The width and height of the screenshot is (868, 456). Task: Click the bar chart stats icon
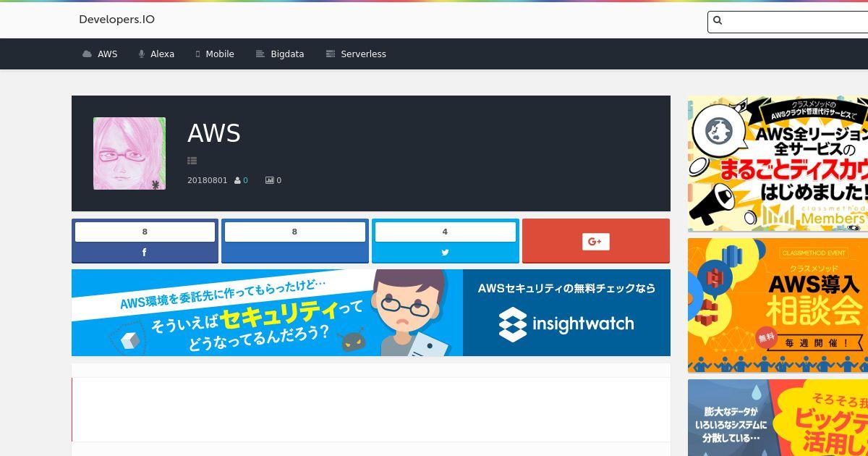269,180
